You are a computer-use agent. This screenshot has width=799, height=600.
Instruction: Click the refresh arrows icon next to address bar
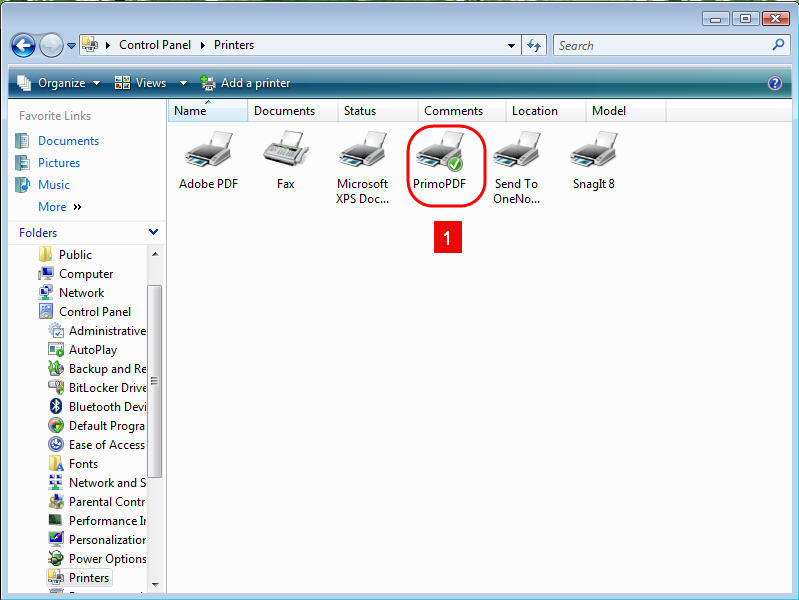click(x=534, y=45)
